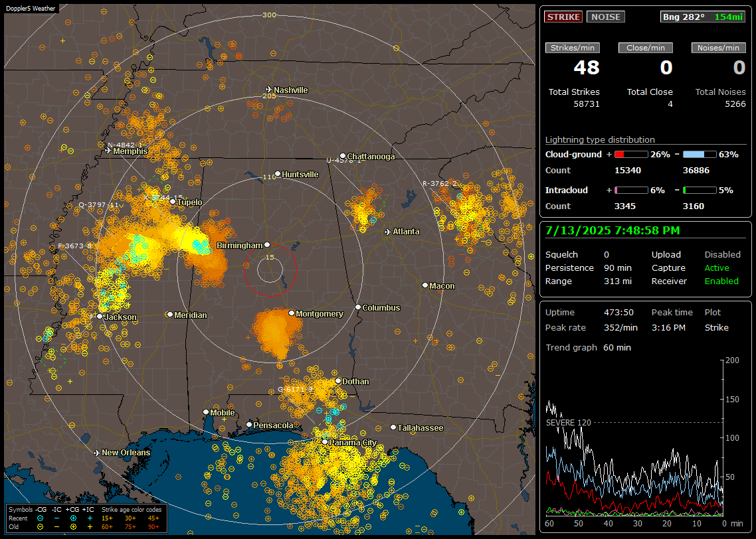Click the Nashville airport plane icon
756x539 pixels.
(x=269, y=90)
